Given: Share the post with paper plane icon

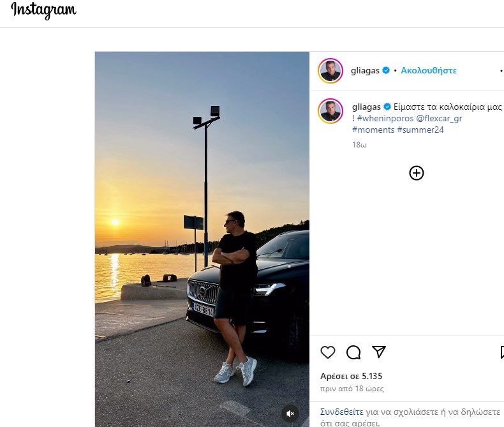Looking at the screenshot, I should coord(379,352).
